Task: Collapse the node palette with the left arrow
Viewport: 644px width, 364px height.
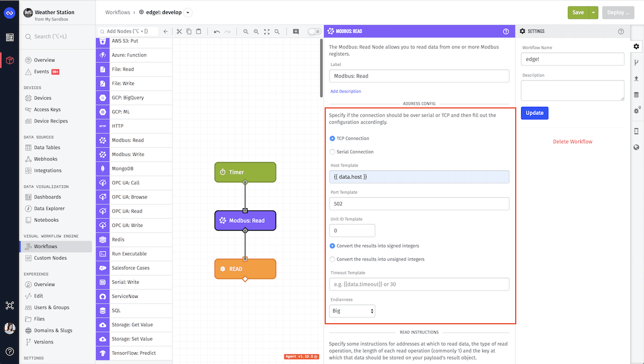Action: point(166,32)
